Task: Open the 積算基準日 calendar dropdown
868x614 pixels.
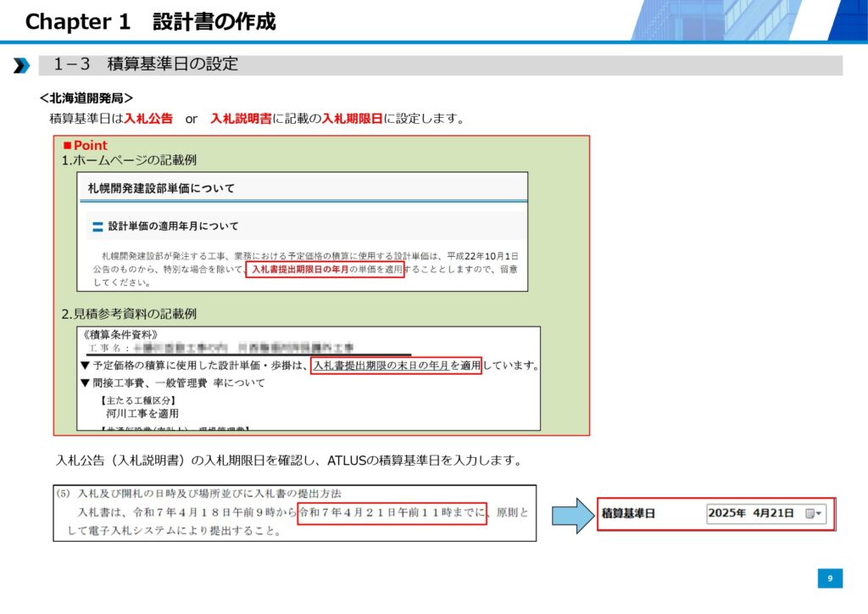Action: (814, 514)
